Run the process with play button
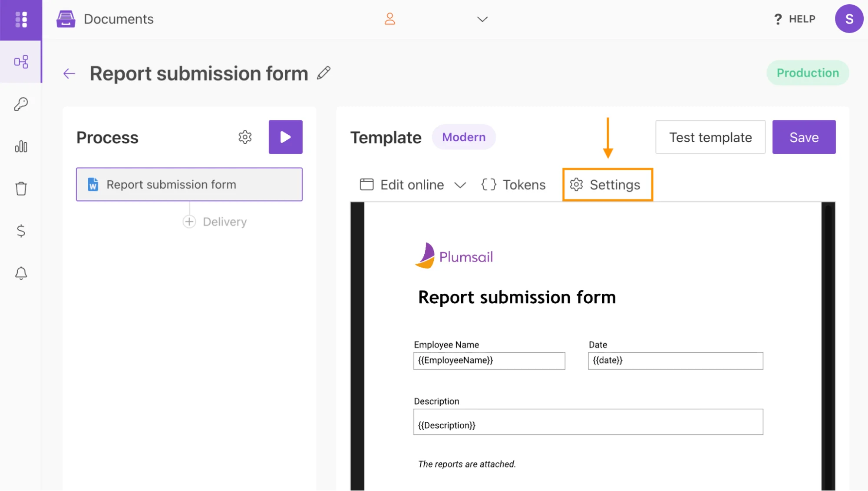Viewport: 868px width, 491px height. [x=285, y=137]
